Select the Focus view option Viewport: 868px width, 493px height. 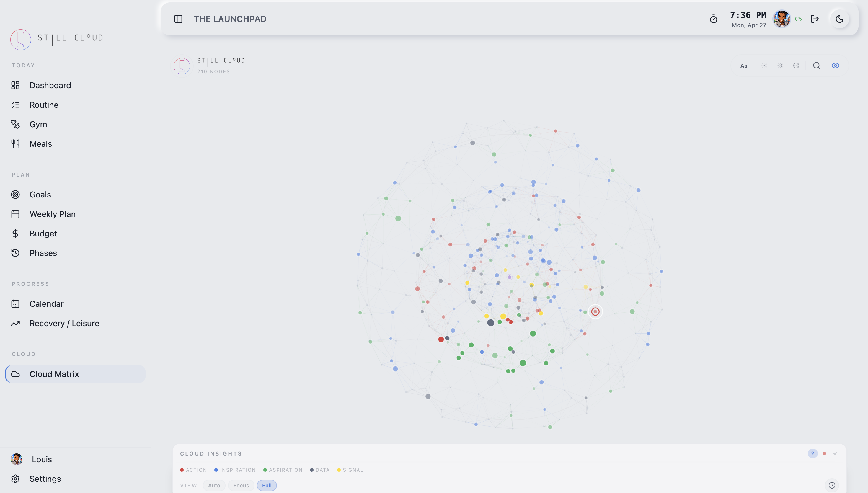[241, 485]
